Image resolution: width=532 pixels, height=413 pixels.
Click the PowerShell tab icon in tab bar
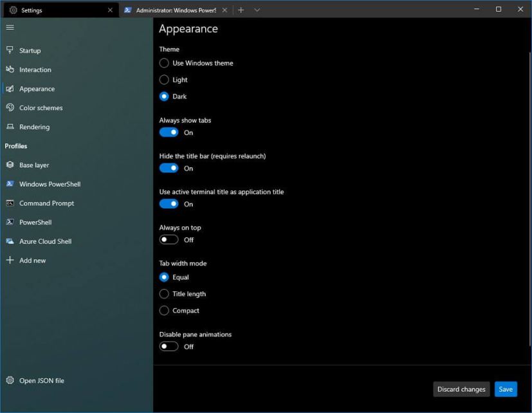pyautogui.click(x=127, y=10)
